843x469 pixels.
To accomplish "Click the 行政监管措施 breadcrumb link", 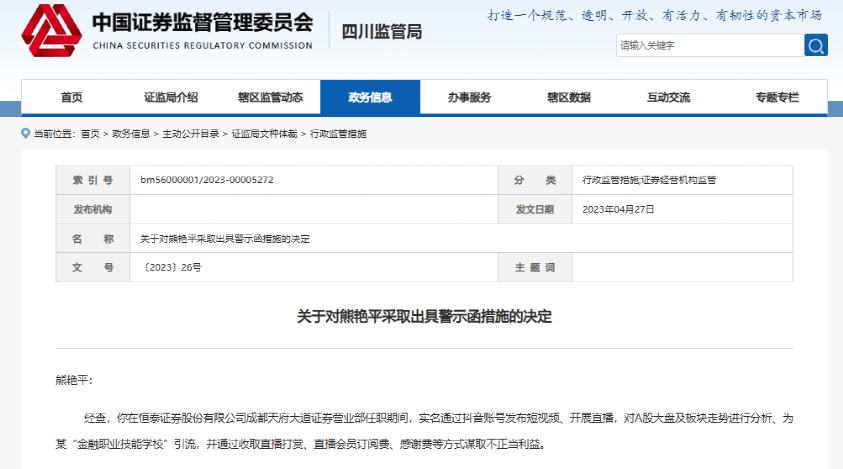I will tap(338, 133).
